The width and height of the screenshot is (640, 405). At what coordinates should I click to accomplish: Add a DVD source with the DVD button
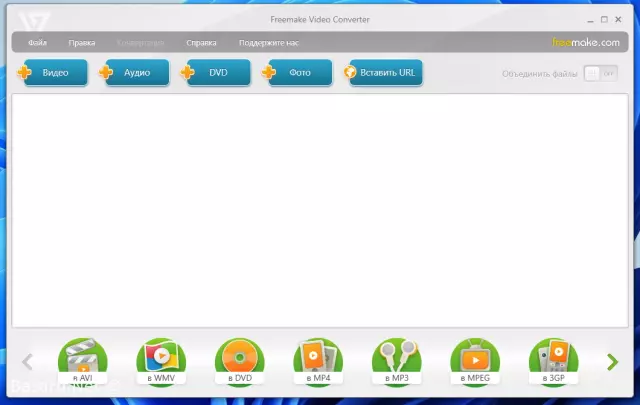[216, 73]
